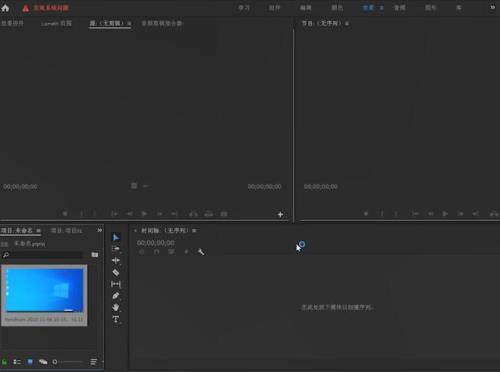The height and width of the screenshot is (372, 500).
Task: Toggle the project read/write lock
Action: point(4,362)
